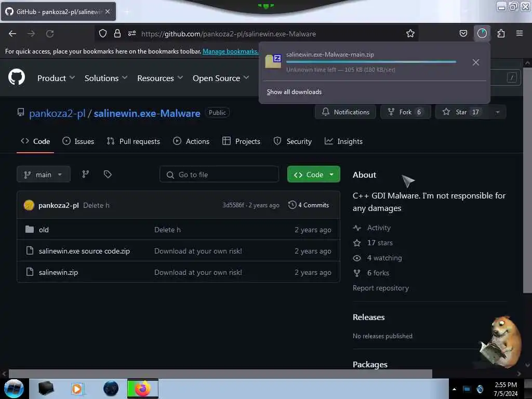This screenshot has height=399, width=532.
Task: Open the Activity link in About
Action: pyautogui.click(x=379, y=228)
